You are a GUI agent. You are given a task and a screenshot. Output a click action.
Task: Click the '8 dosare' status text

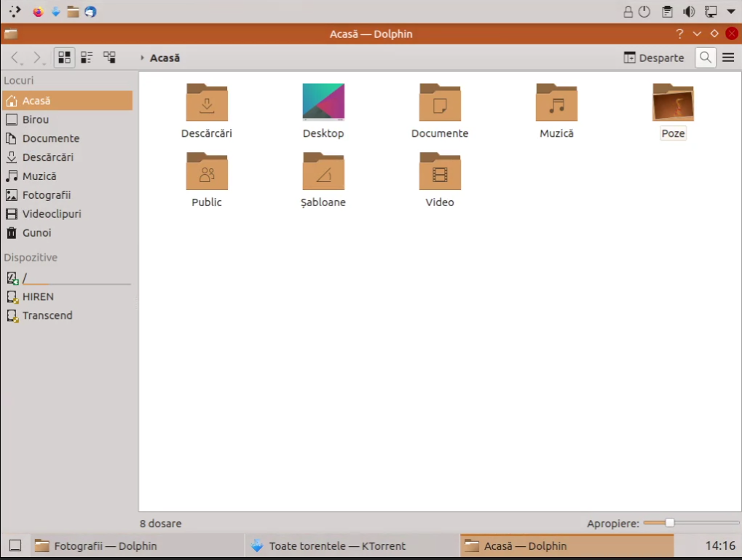(x=160, y=524)
